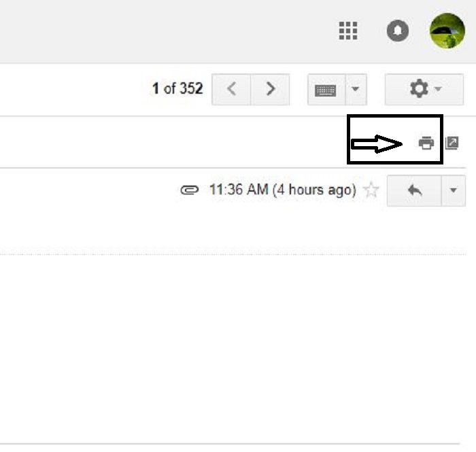The width and height of the screenshot is (476, 452).
Task: Open email in a new window
Action: coord(452,143)
